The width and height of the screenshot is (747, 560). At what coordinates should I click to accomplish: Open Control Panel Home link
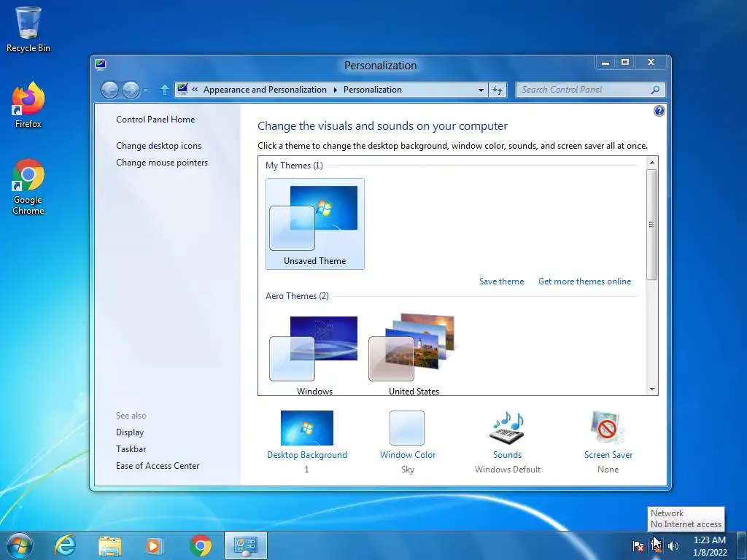tap(155, 120)
